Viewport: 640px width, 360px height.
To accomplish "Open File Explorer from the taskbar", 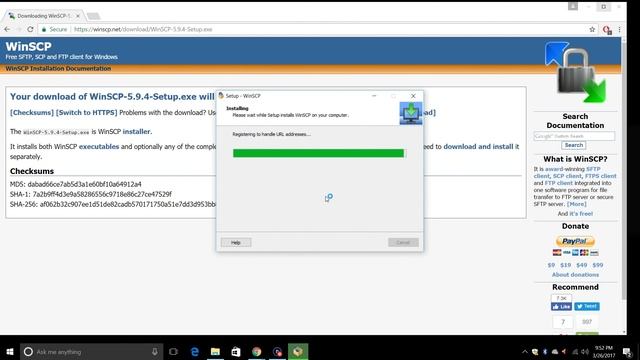I will 215,351.
